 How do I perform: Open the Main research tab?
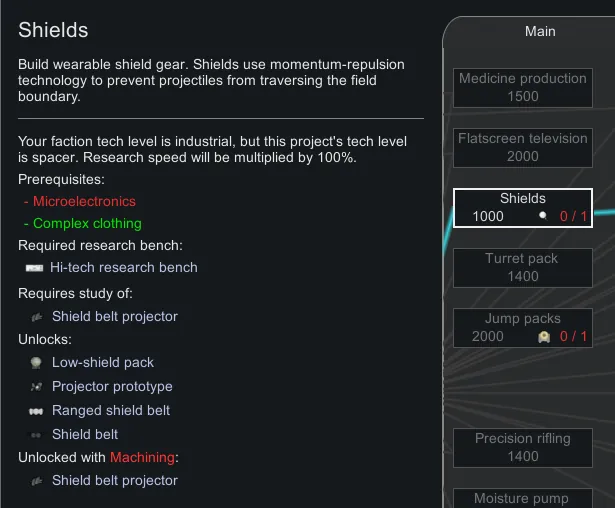(x=540, y=31)
